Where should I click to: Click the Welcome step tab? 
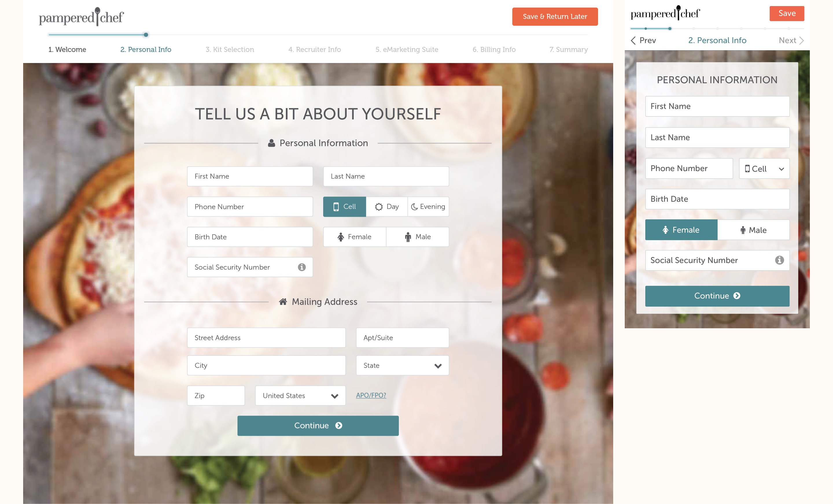pos(67,49)
